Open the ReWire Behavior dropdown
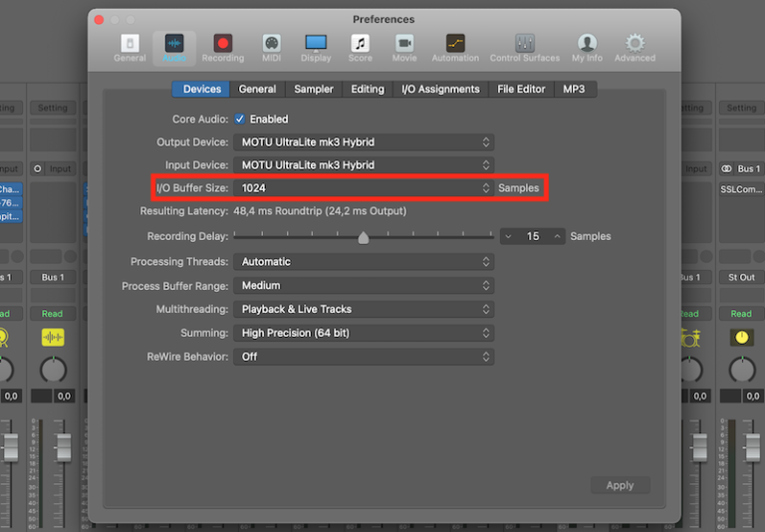Screen dimensions: 765x532 364,357
